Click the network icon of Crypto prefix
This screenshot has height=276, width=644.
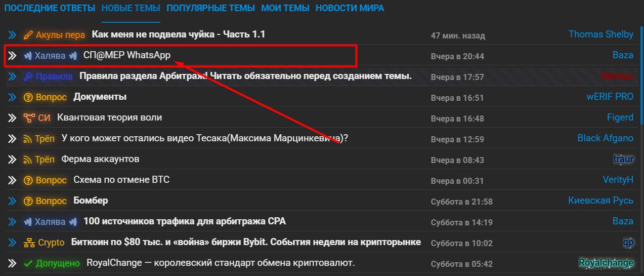[29, 243]
